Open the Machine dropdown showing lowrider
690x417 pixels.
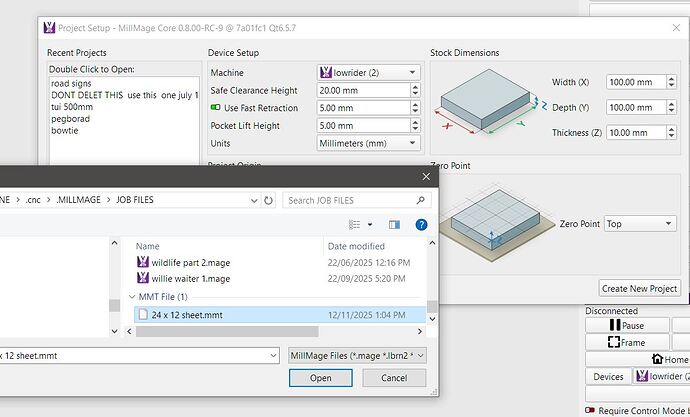[x=367, y=73]
